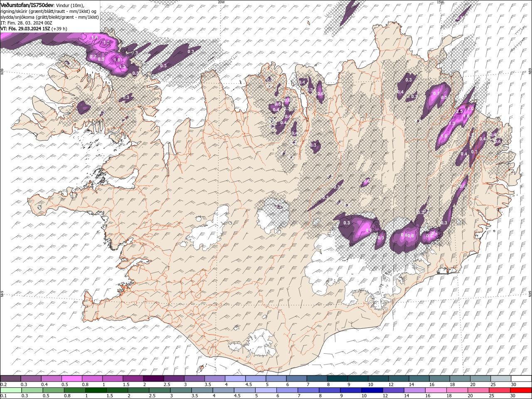Pick the top-row legend swatch between 0.2 and 0.3

pos(10,379)
